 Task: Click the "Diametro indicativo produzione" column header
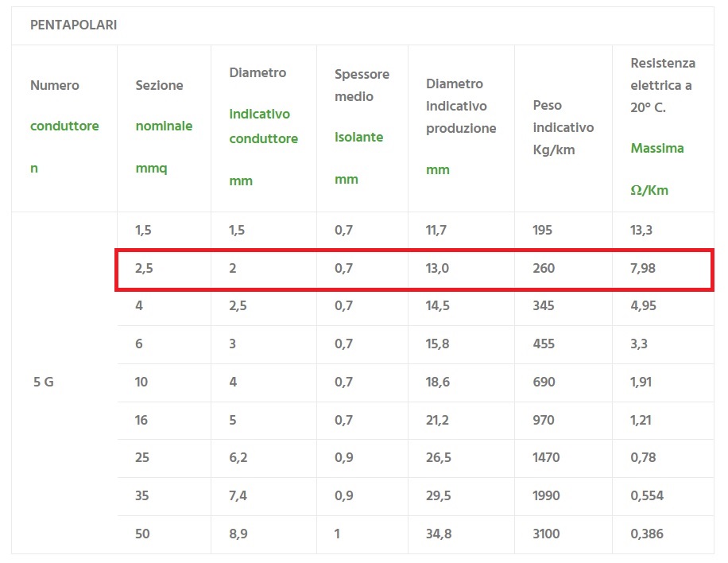461,127
